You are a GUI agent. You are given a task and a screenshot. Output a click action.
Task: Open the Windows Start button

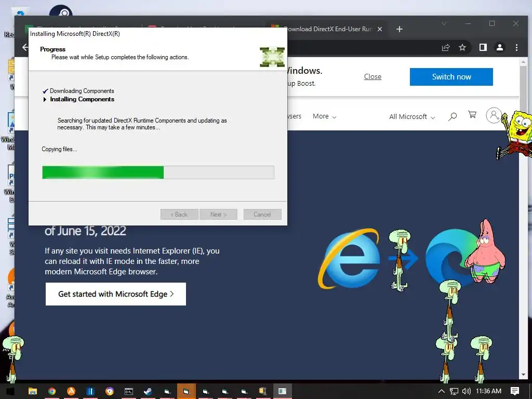(9, 391)
